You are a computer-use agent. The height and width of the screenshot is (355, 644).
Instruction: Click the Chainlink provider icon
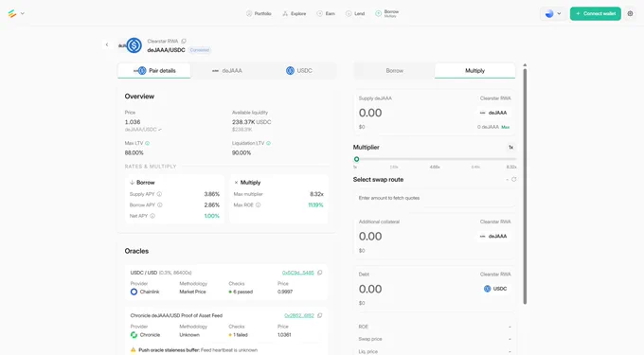point(134,292)
